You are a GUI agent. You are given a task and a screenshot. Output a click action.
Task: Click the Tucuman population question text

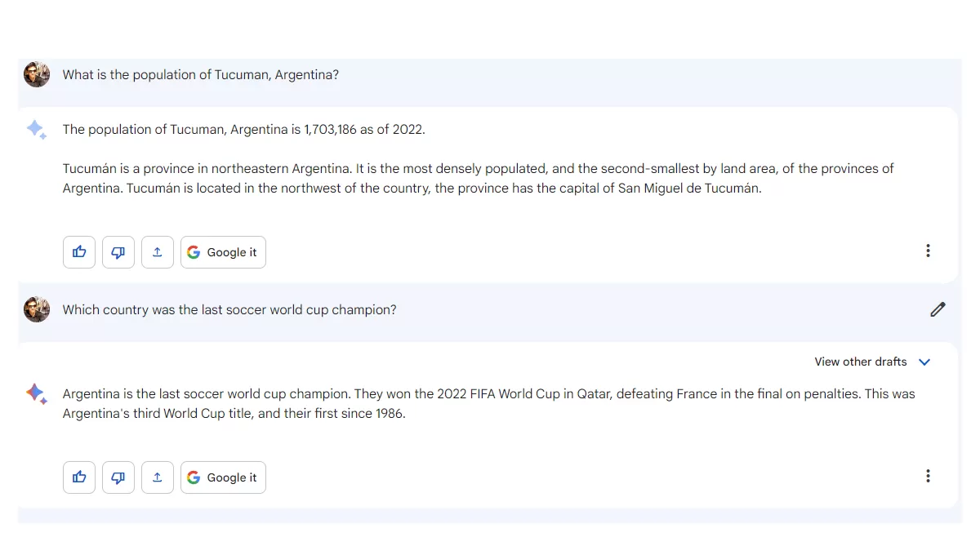(x=201, y=75)
